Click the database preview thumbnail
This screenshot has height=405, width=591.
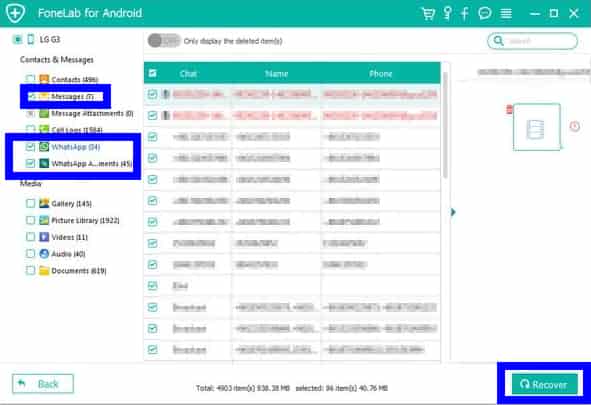pyautogui.click(x=536, y=127)
